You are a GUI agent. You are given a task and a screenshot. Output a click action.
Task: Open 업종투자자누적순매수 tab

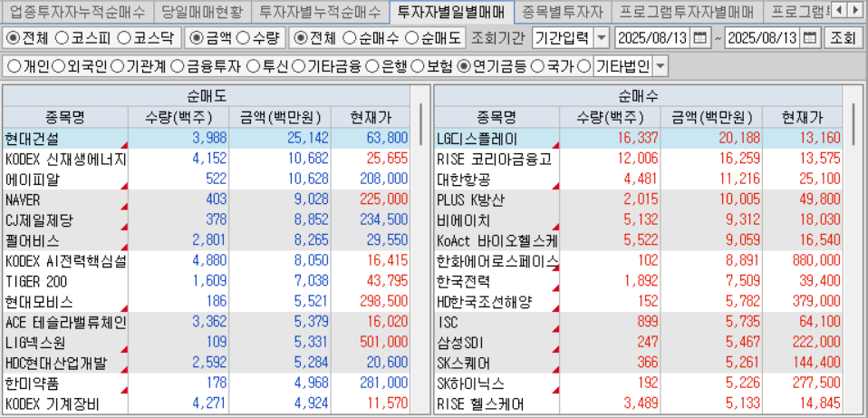click(78, 11)
